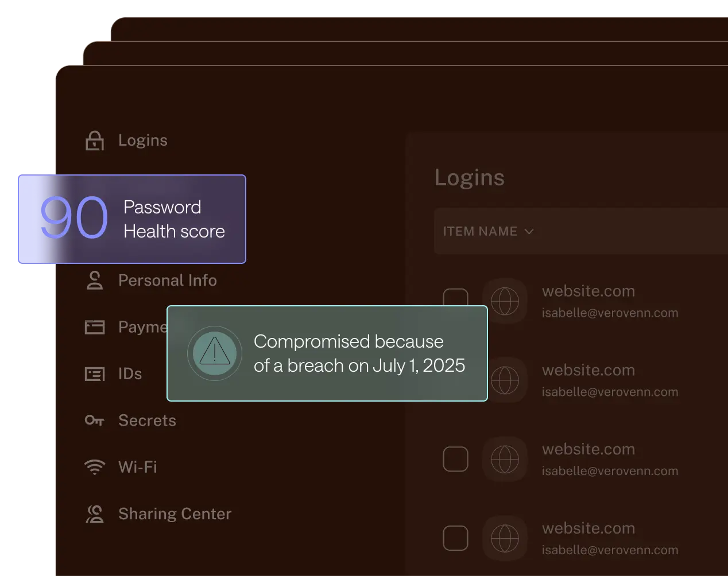The width and height of the screenshot is (728, 576).
Task: Switch to the Logins section in the sidebar
Action: point(142,140)
